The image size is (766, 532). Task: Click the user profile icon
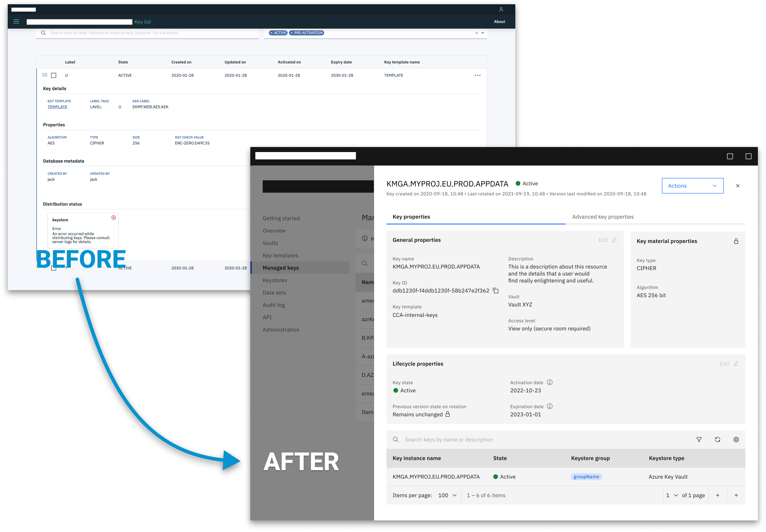(501, 9)
